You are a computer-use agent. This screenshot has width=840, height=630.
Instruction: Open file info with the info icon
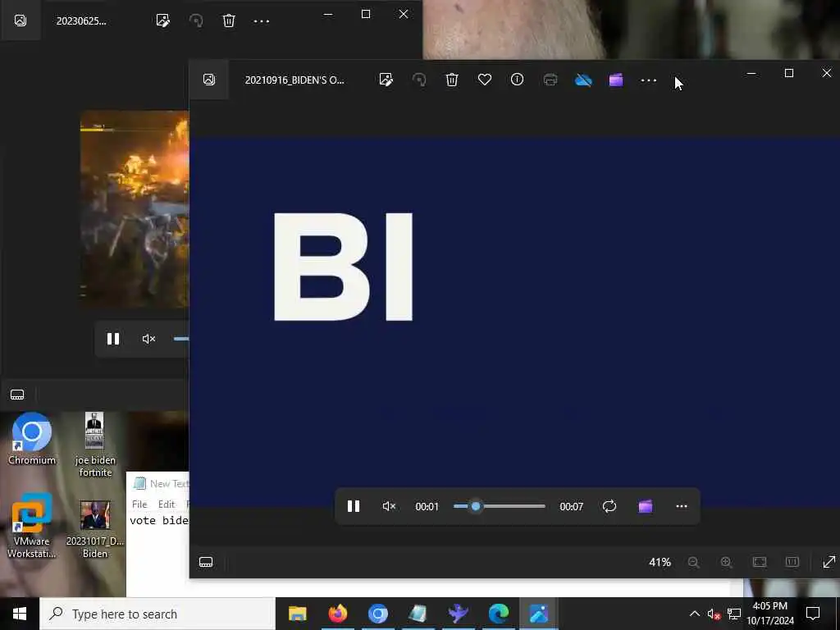pyautogui.click(x=517, y=80)
